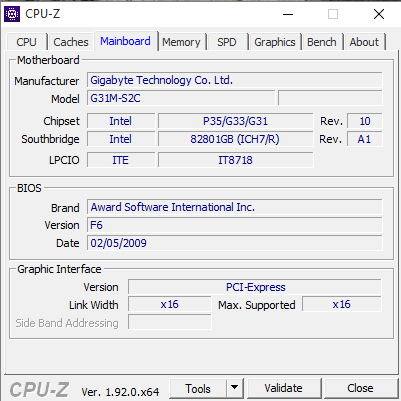Click the Manufacturer field showing Gigabyte
Image resolution: width=401 pixels, height=401 pixels.
[235, 80]
